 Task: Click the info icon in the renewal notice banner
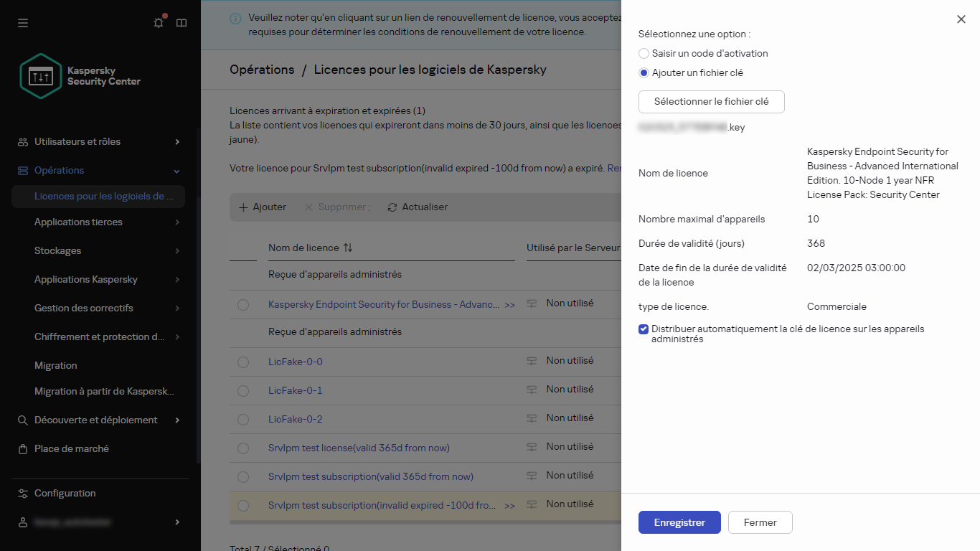[235, 18]
